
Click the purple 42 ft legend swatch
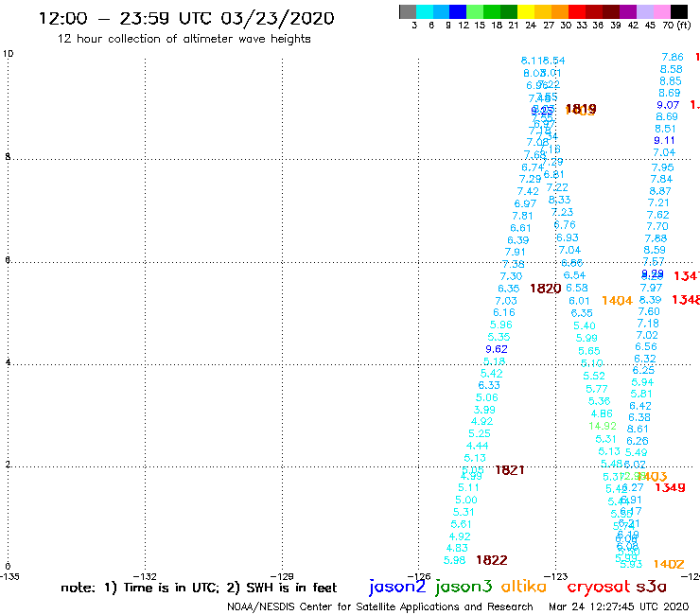(628, 11)
